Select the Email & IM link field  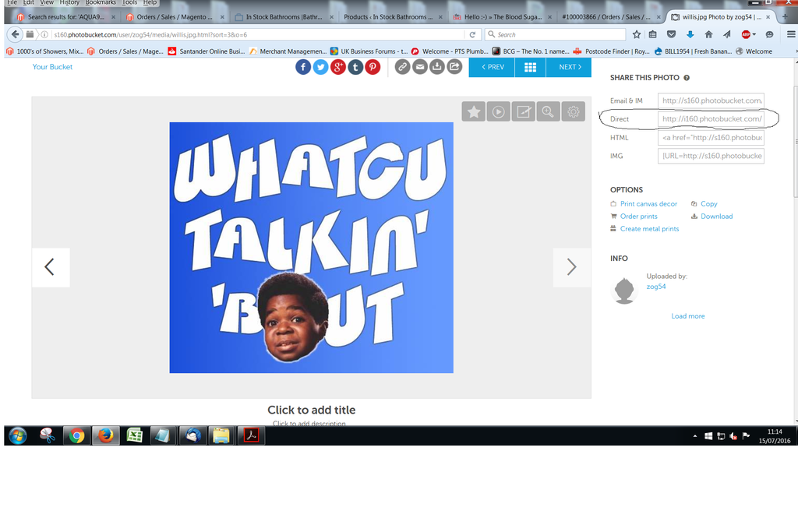[x=711, y=100]
